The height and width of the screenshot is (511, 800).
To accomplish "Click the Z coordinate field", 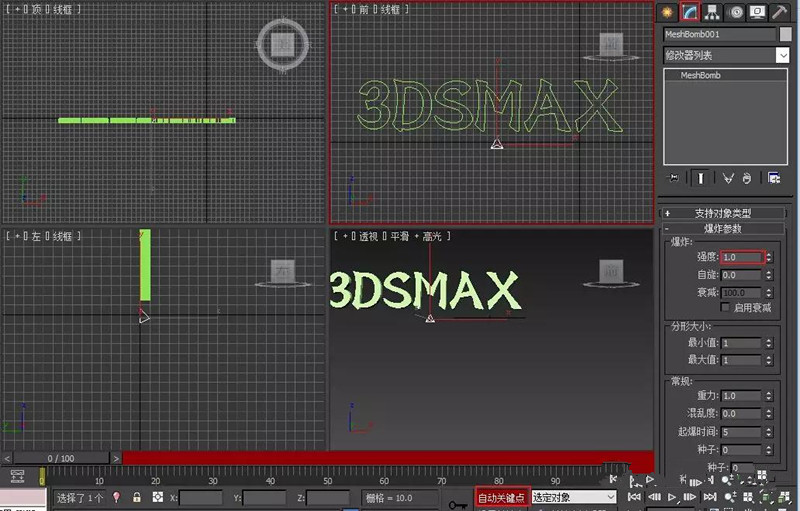I will tap(328, 498).
